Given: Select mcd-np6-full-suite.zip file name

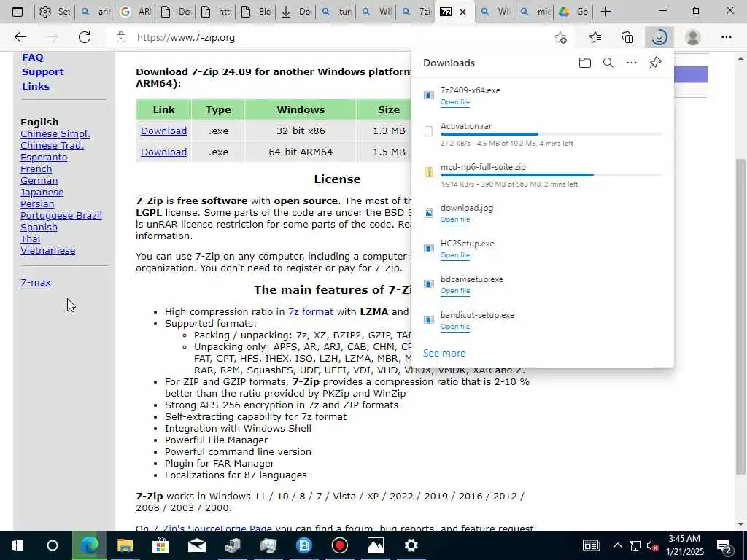Looking at the screenshot, I should (483, 167).
